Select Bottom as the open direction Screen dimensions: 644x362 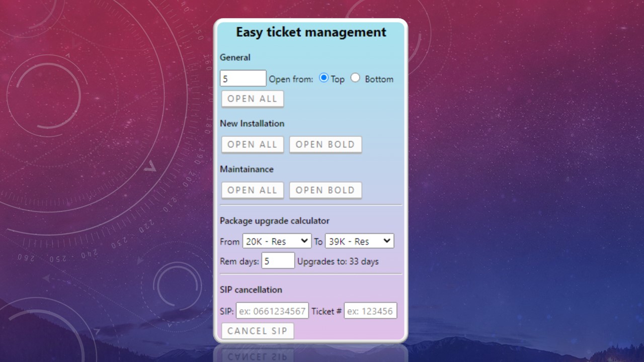pos(356,78)
